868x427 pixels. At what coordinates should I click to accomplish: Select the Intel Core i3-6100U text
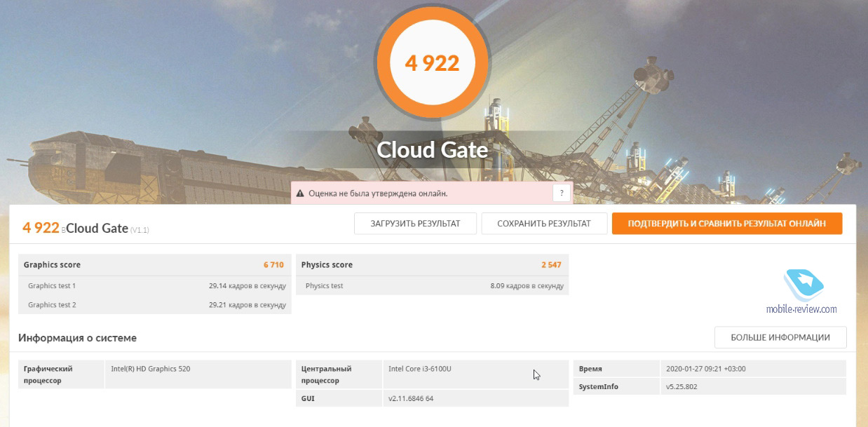pyautogui.click(x=419, y=369)
